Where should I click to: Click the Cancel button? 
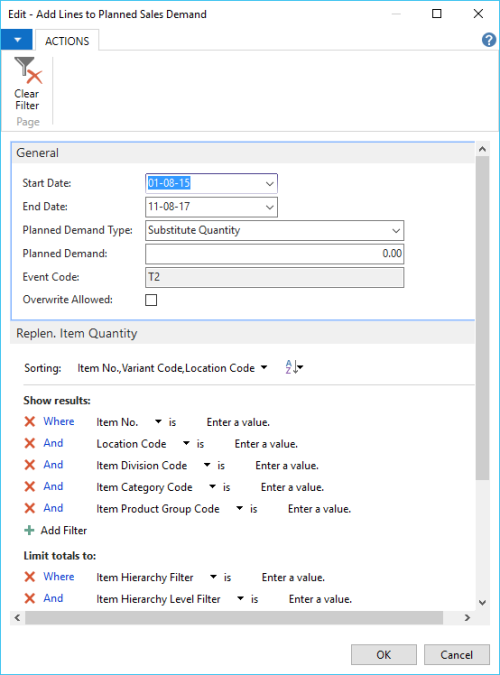457,655
